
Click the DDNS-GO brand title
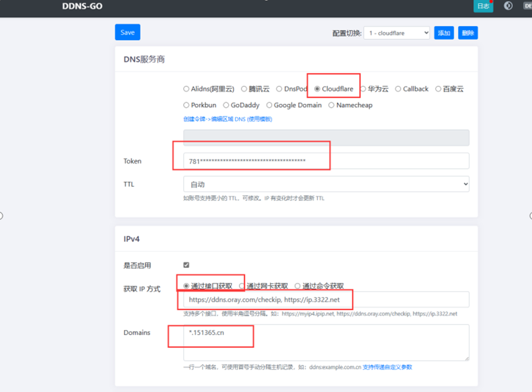82,7
